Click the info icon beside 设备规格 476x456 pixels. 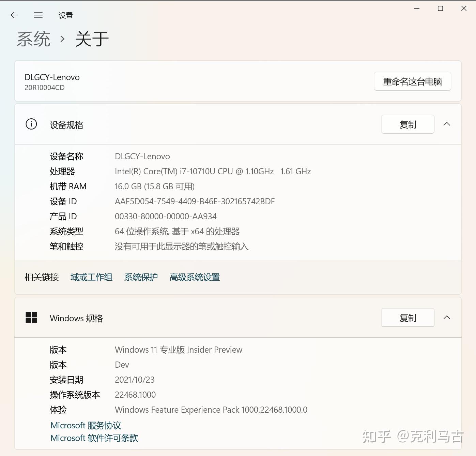(31, 124)
